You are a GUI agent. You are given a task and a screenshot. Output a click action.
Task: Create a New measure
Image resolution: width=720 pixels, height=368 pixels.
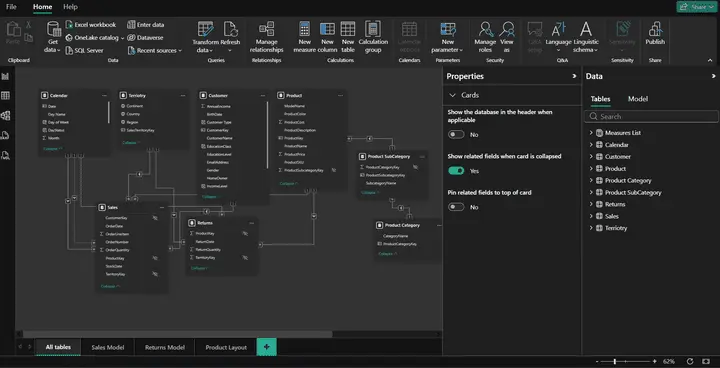304,37
